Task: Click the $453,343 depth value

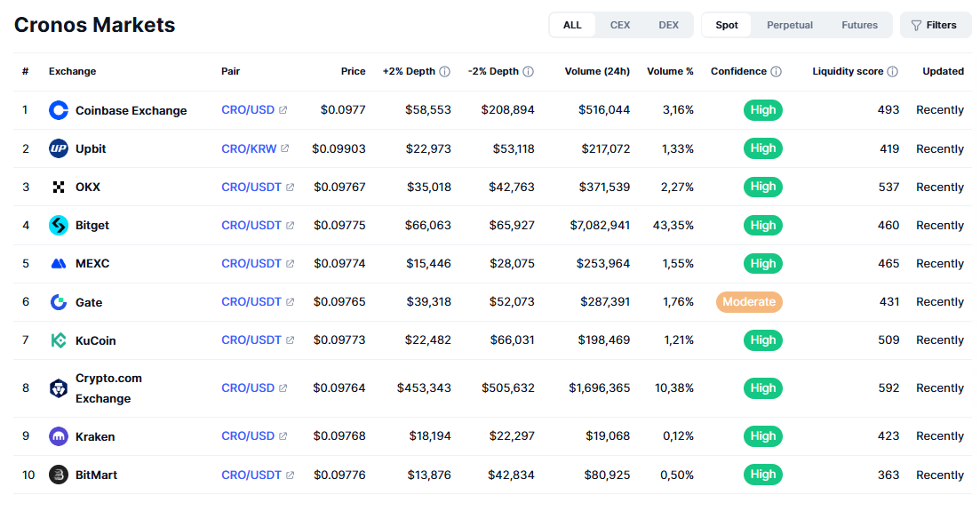Action: 424,387
